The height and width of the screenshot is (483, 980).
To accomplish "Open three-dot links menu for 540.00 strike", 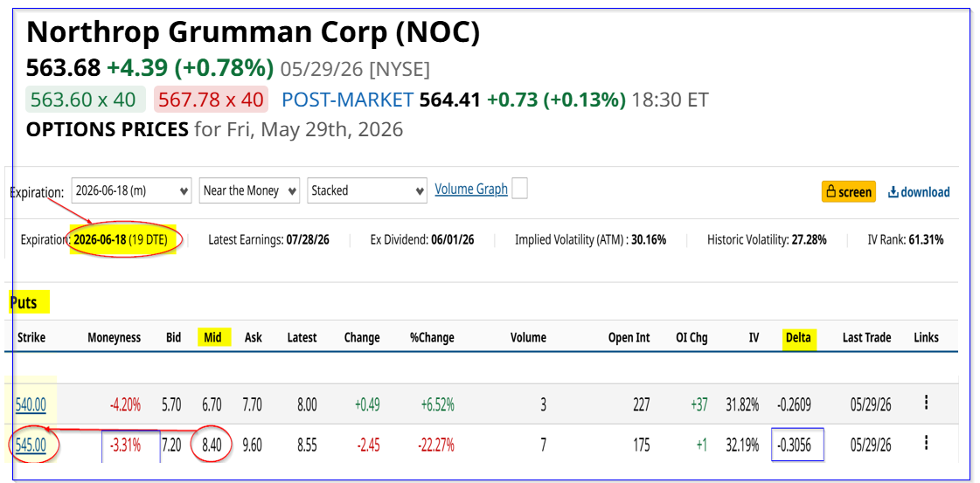I will point(926,404).
